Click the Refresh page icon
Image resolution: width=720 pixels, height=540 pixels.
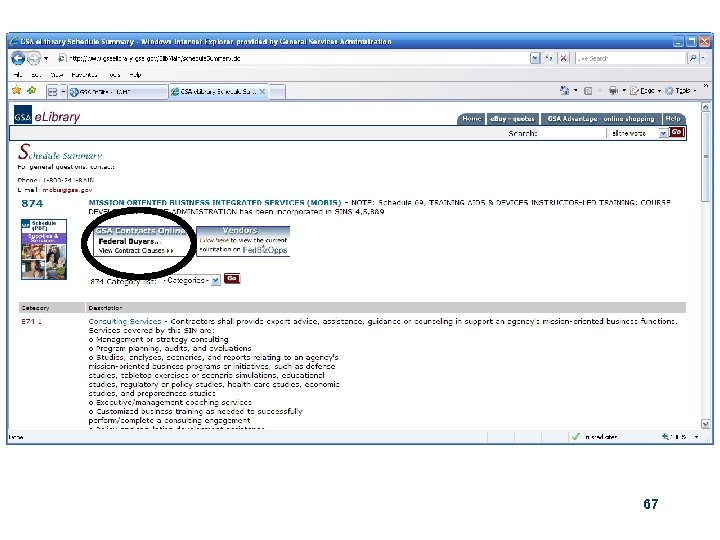coord(549,58)
